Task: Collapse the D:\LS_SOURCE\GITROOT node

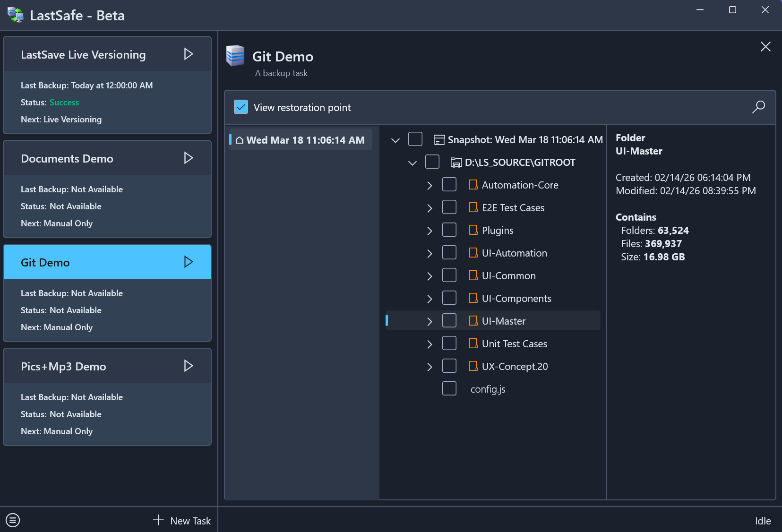Action: [412, 163]
